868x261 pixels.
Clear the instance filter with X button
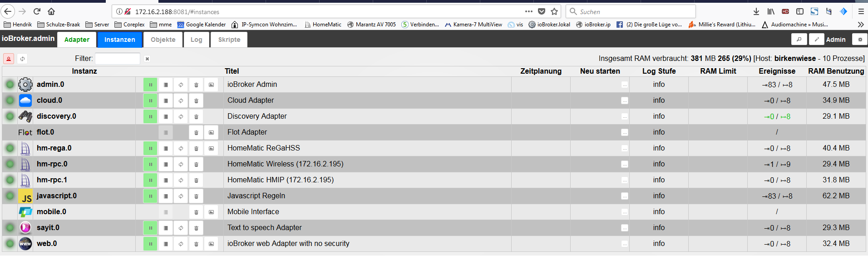point(147,59)
